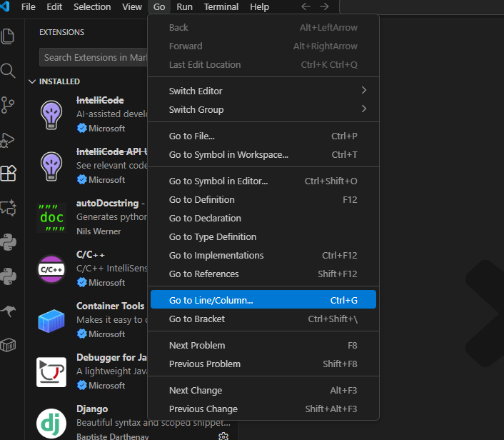Click the Debugger for Java cup icon
This screenshot has height=440, width=504.
51,372
